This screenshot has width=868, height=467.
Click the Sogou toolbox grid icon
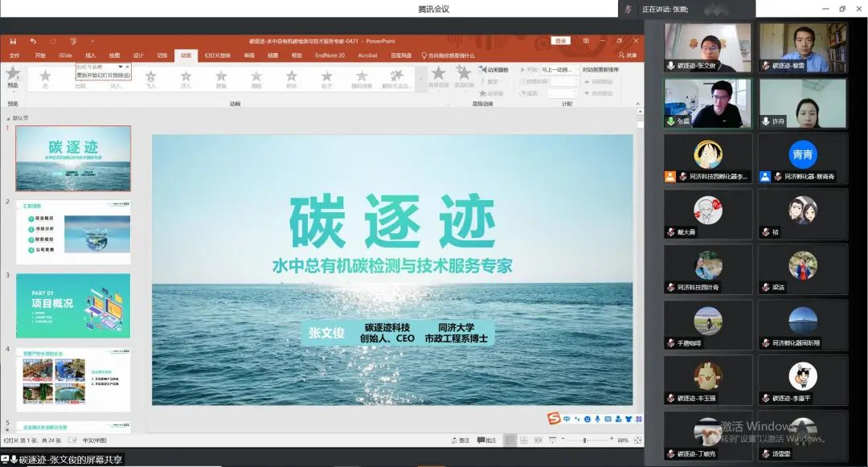click(x=638, y=420)
